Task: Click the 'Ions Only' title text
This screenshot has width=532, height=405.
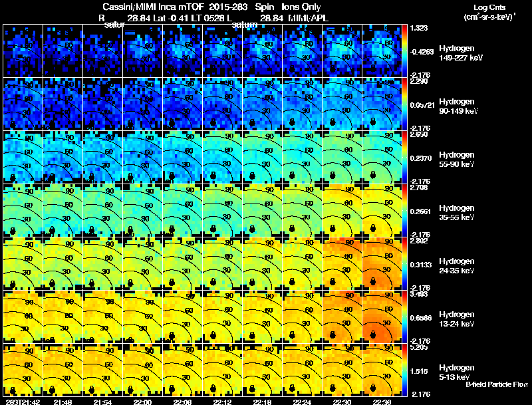Action: pyautogui.click(x=301, y=7)
